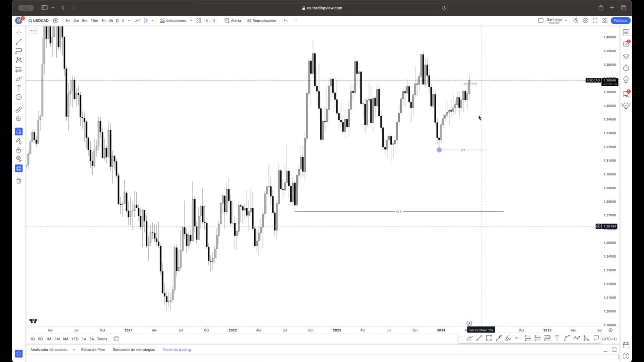Select the brush drawing tool
This screenshot has height=362, width=644.
pyautogui.click(x=19, y=79)
